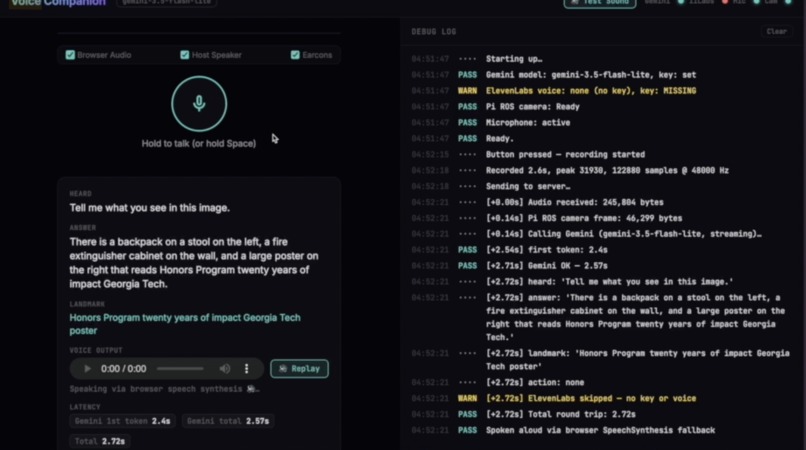Click the "Gemini OK — 2.57s" log line
Image resolution: width=806 pixels, height=450 pixels.
coord(546,266)
